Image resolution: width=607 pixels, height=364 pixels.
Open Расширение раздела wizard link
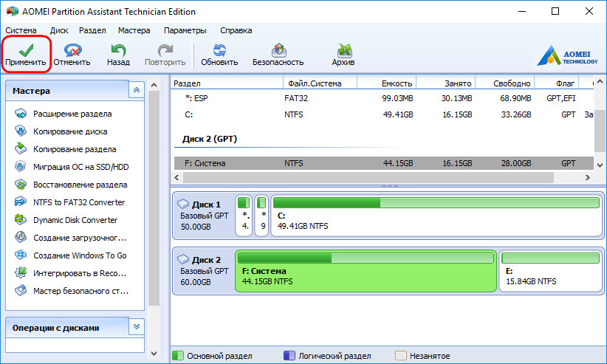72,114
